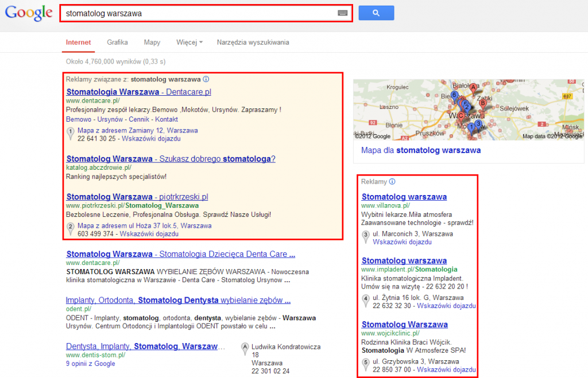The width and height of the screenshot is (588, 378).
Task: Click info icon beside 'Reklamy związane z' heading
Action: click(x=206, y=79)
